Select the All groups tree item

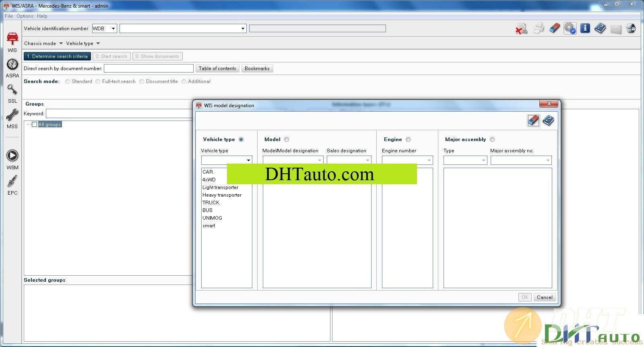coord(50,125)
